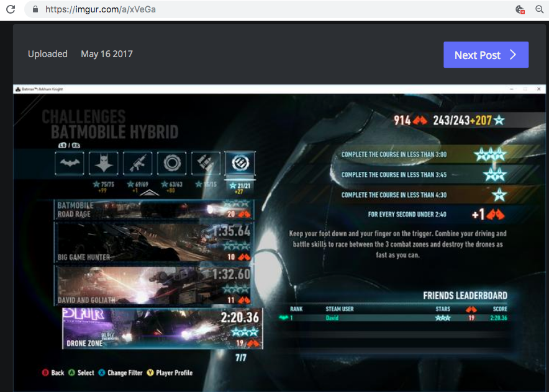Click the red bat icon in leaderboard header
The height and width of the screenshot is (392, 549).
pyautogui.click(x=471, y=309)
